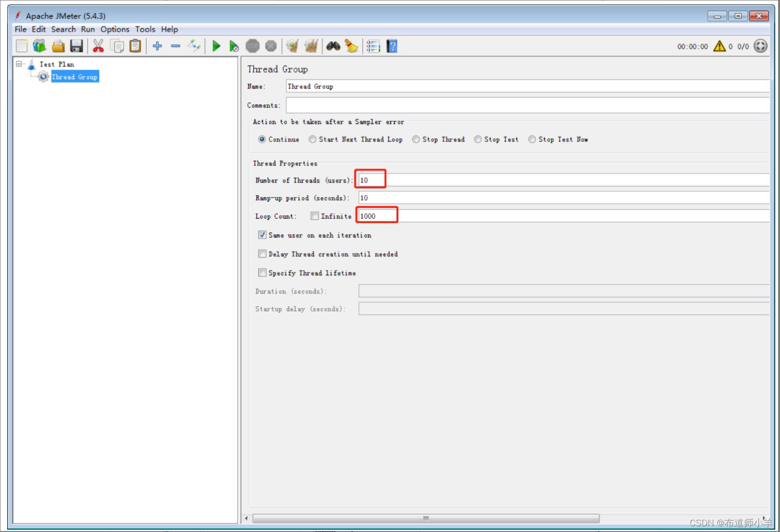Image resolution: width=780 pixels, height=532 pixels.
Task: Open the Help menu
Action: (170, 29)
